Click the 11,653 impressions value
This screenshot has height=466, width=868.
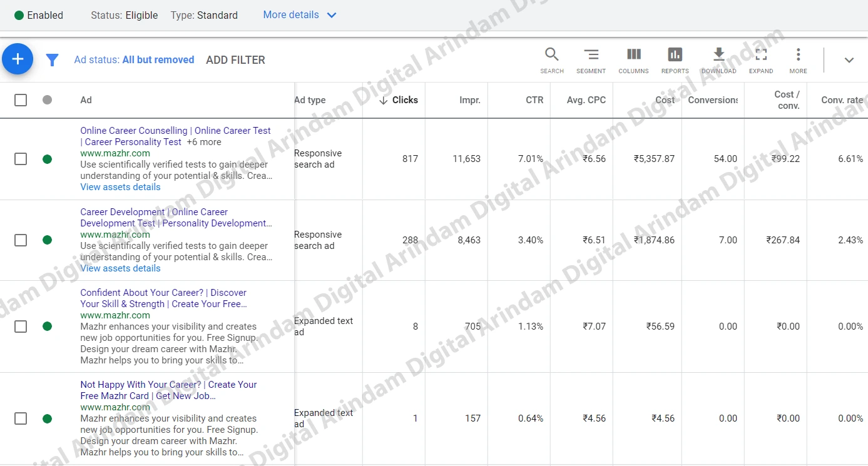click(x=467, y=159)
